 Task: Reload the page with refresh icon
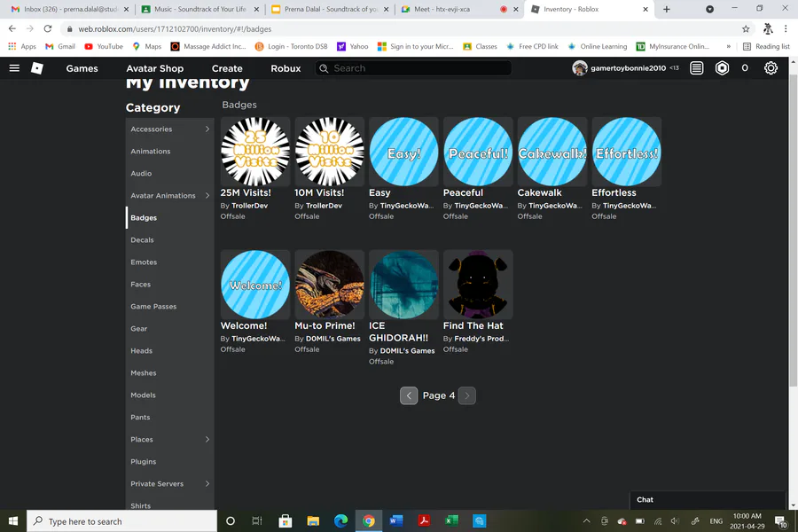pyautogui.click(x=47, y=29)
